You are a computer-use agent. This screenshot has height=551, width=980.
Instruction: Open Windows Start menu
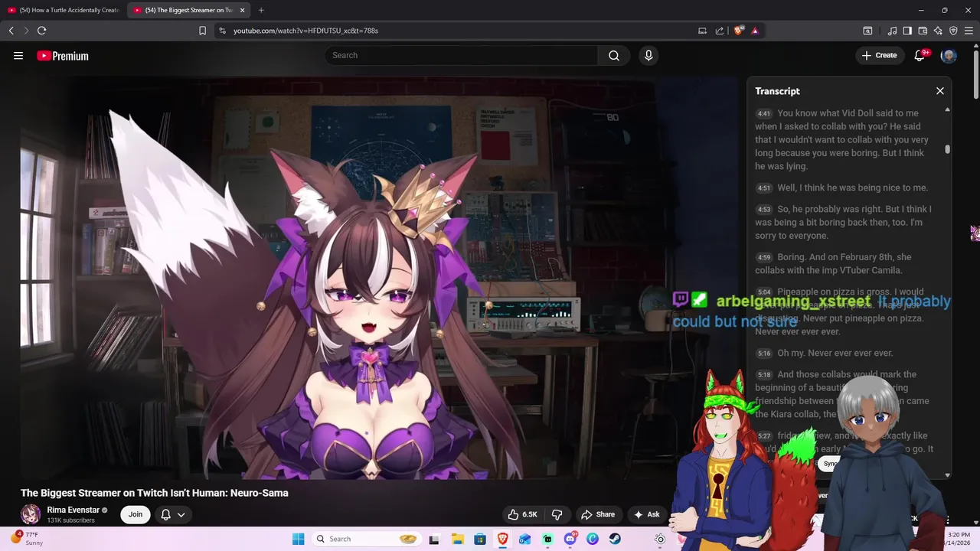point(298,539)
